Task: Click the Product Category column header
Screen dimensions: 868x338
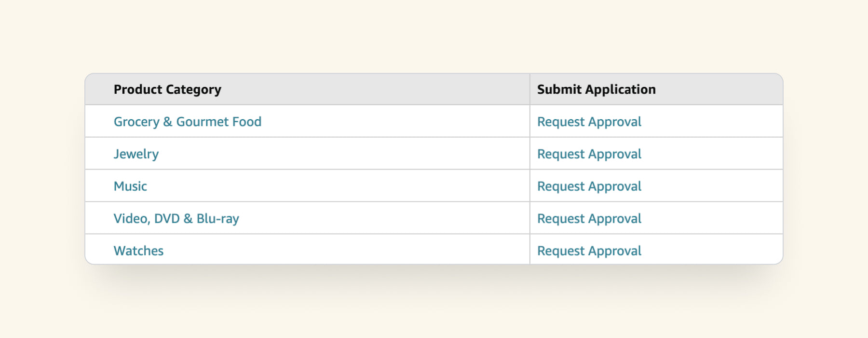Action: (x=167, y=89)
